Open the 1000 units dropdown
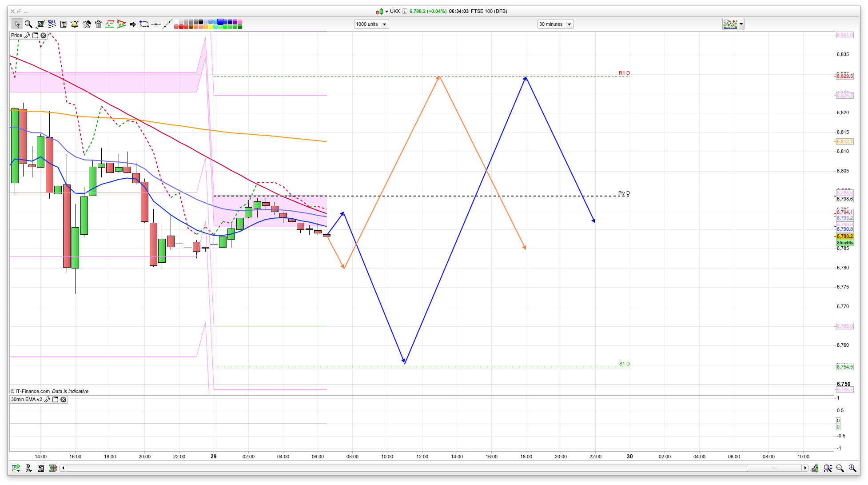Screen dimensions: 868x485 [x=371, y=24]
